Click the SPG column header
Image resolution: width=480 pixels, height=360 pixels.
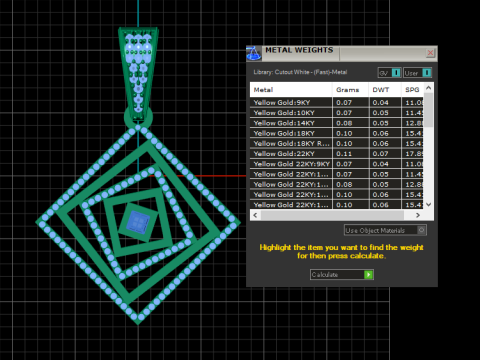(412, 90)
